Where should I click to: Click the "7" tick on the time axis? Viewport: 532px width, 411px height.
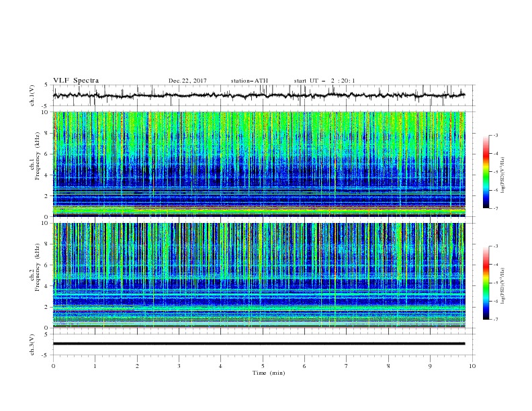click(x=347, y=366)
